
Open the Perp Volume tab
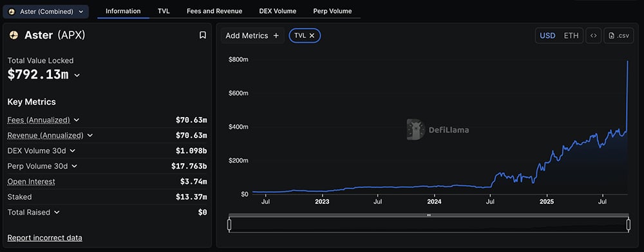[332, 11]
